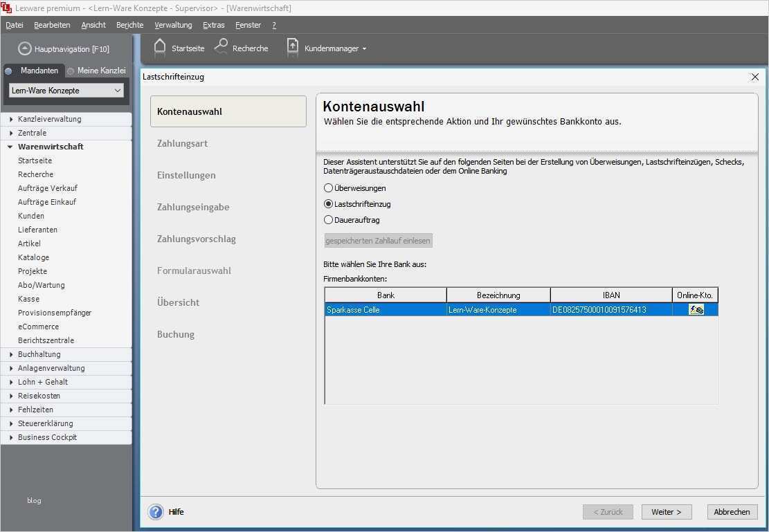Click the Online-Kto icon for Sparkasse Celle
Screen dimensions: 769x532
coord(695,310)
